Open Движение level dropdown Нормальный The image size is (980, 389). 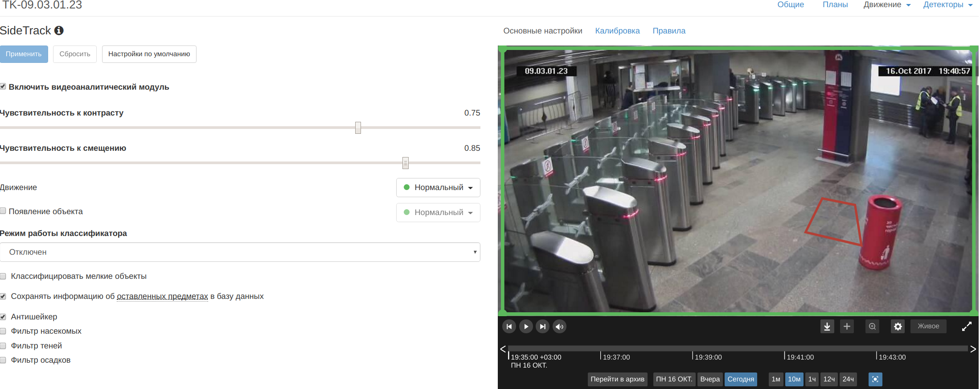pos(438,187)
